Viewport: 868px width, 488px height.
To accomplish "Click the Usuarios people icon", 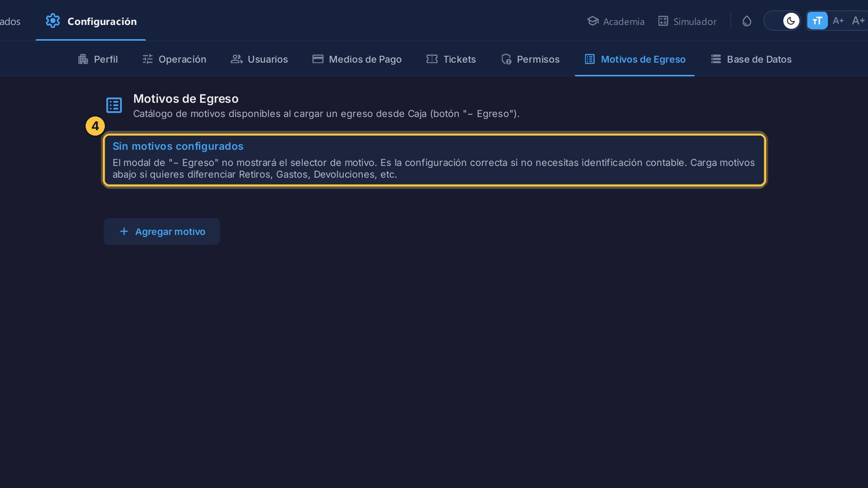I will point(237,59).
